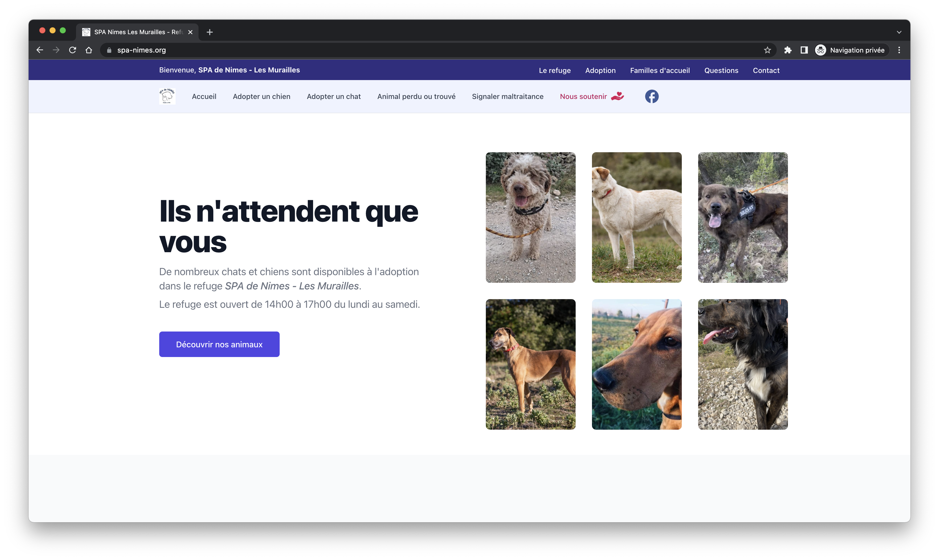The width and height of the screenshot is (939, 560).
Task: Toggle the browser side panel icon
Action: tap(804, 50)
